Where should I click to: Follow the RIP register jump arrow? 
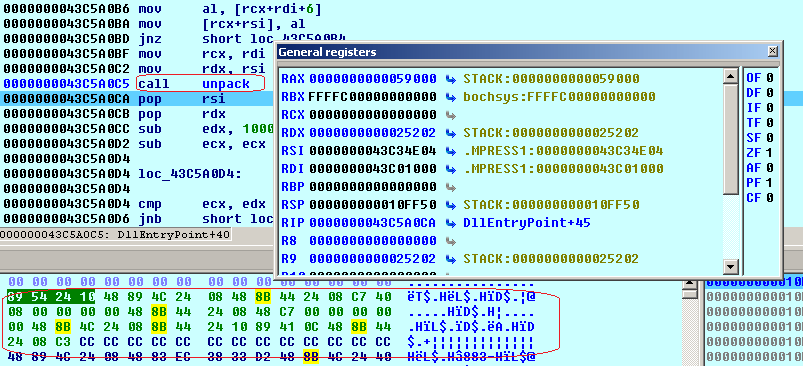[451, 223]
